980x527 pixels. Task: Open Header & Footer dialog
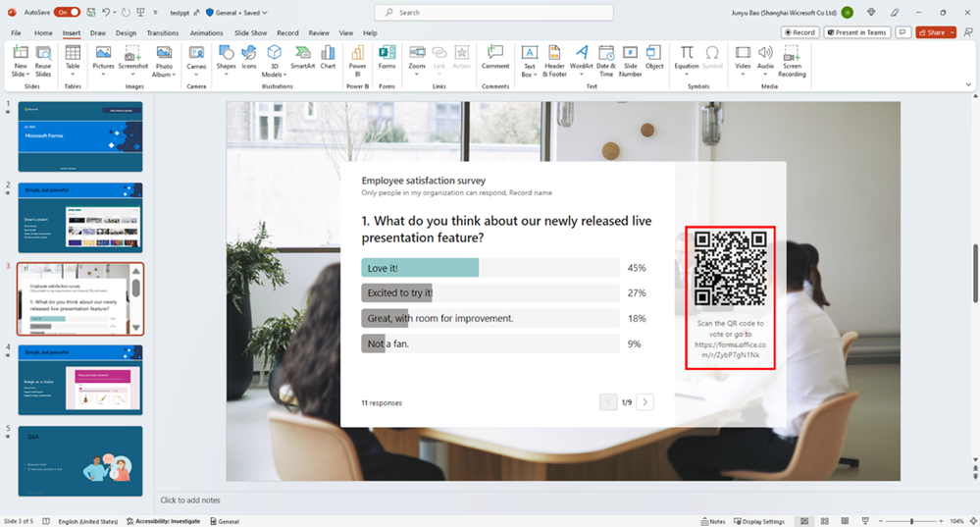pos(554,61)
